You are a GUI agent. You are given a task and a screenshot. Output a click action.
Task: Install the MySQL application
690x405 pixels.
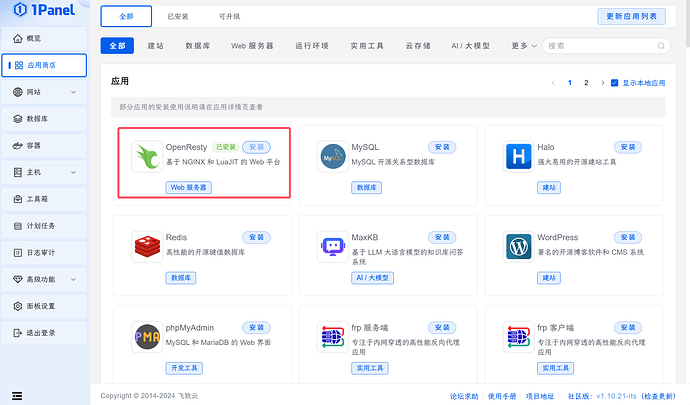click(x=442, y=147)
